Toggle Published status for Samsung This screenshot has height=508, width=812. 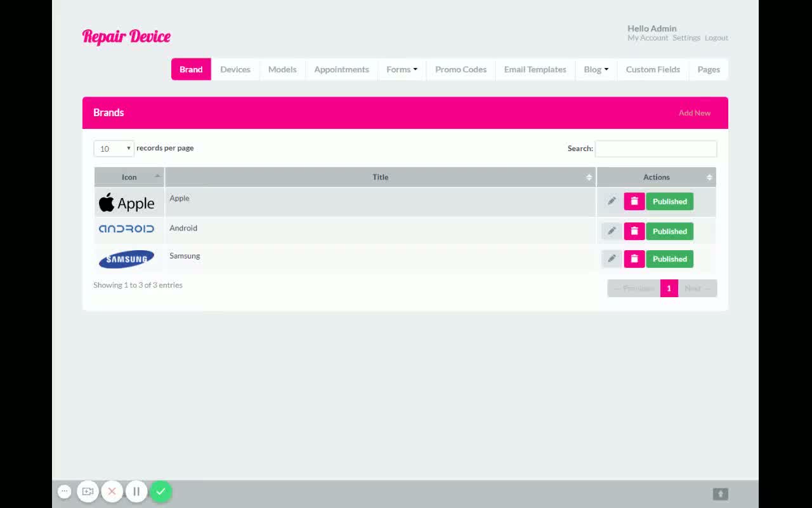[x=670, y=258]
